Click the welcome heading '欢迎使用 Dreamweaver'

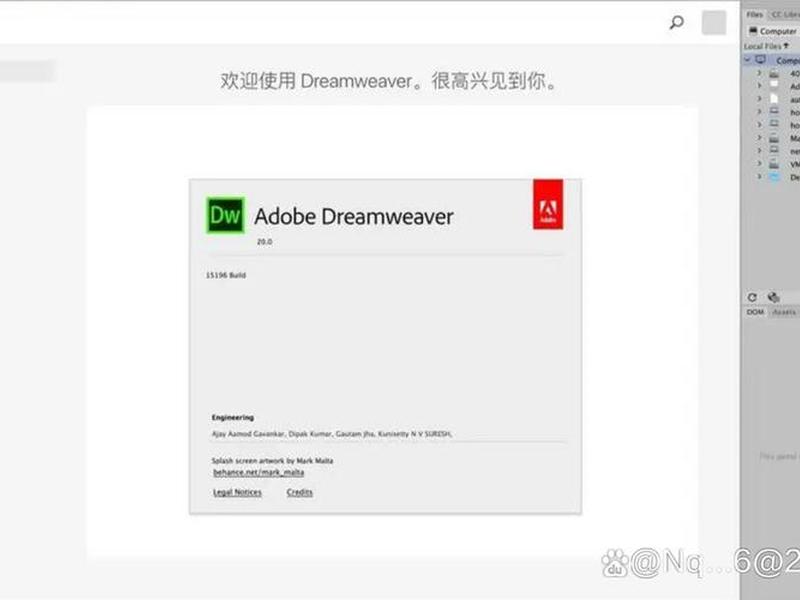tap(316, 81)
